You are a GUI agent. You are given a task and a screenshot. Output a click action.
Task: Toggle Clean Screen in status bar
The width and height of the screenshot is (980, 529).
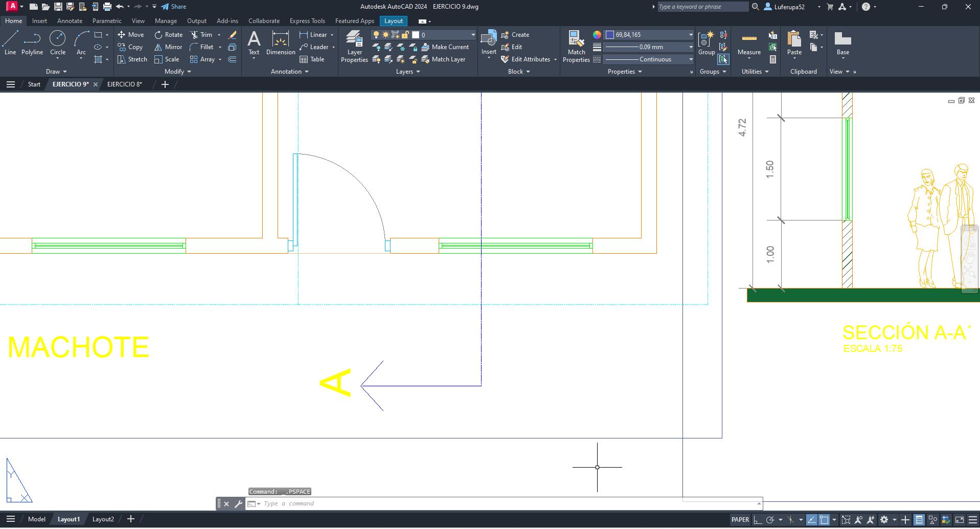click(960, 520)
